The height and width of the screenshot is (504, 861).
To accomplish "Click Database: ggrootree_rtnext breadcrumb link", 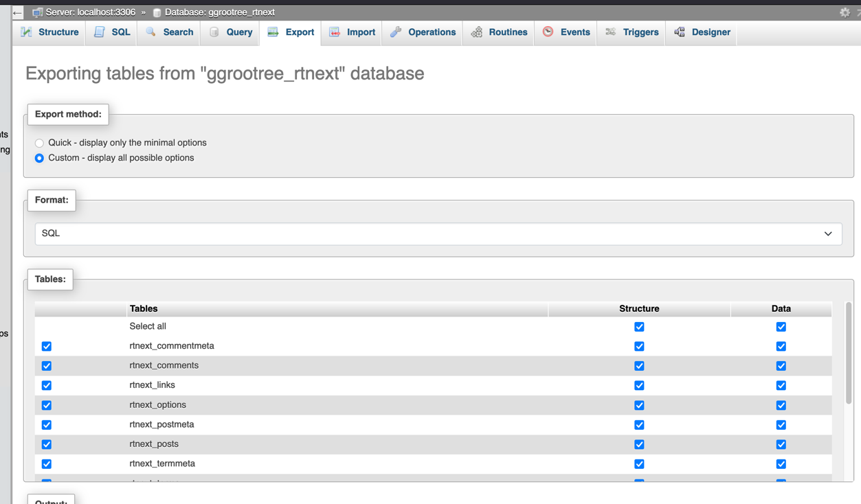I will coord(219,12).
